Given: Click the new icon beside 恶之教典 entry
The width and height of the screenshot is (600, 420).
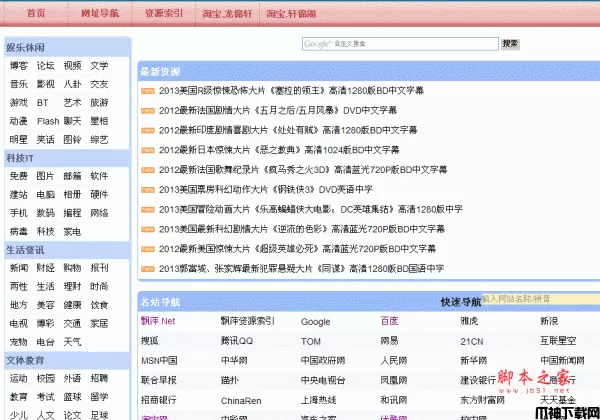Looking at the screenshot, I should point(148,150).
